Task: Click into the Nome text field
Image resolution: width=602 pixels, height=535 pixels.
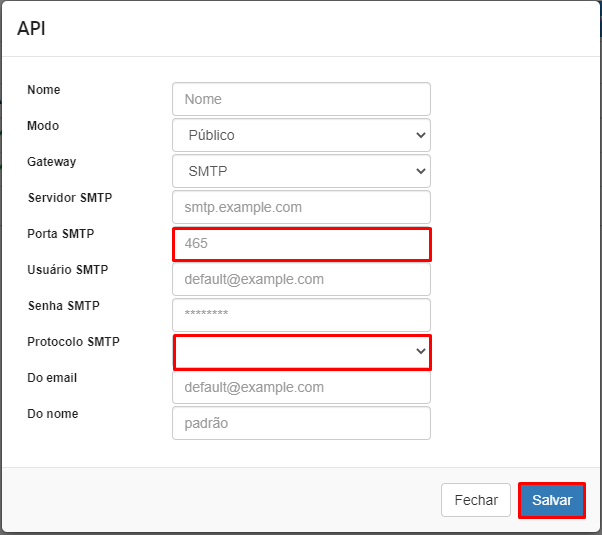Action: point(301,99)
